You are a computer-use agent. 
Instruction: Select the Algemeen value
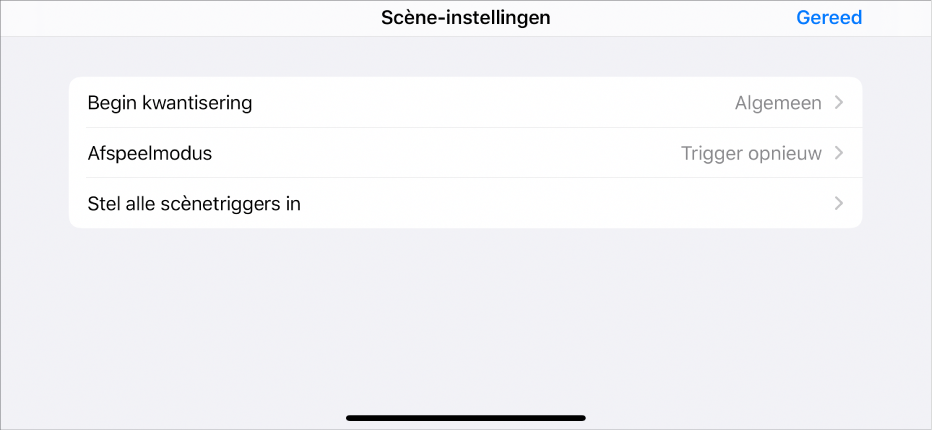(777, 103)
